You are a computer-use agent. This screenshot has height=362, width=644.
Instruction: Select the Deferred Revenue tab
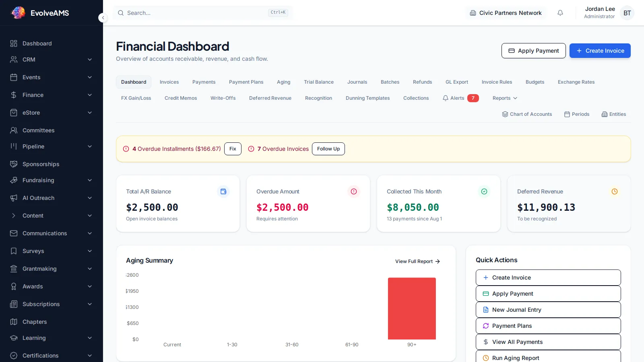tap(270, 98)
